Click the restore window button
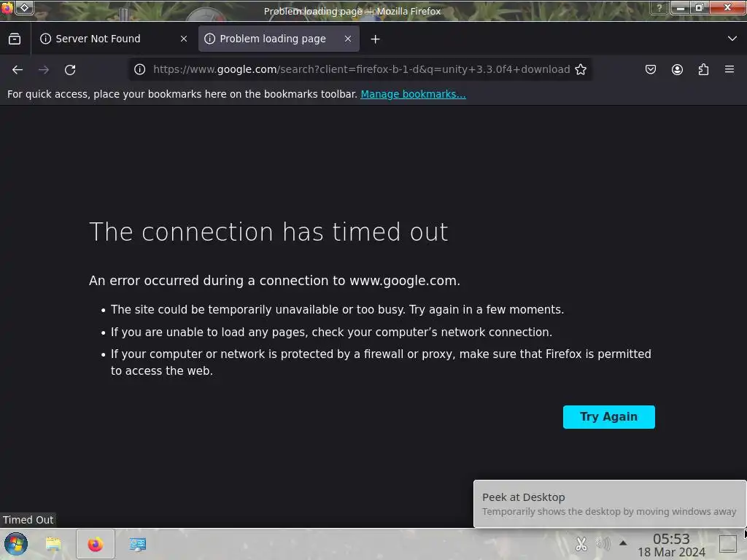The image size is (747, 560). click(700, 7)
